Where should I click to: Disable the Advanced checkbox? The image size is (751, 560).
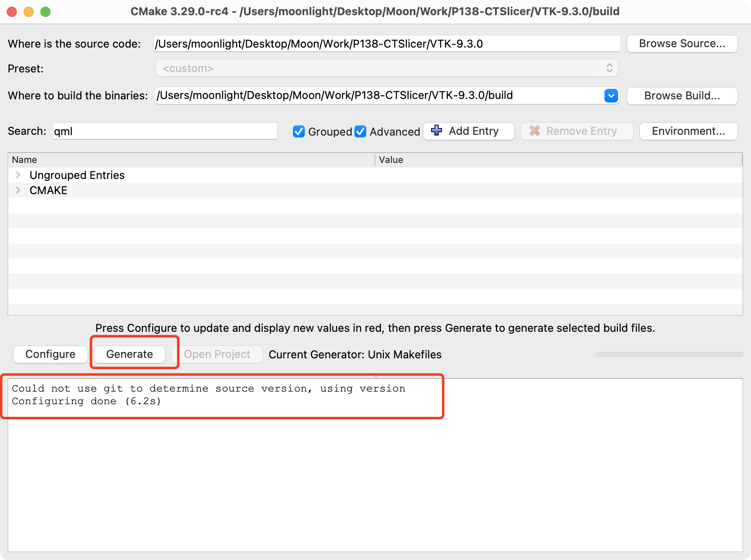click(x=360, y=131)
